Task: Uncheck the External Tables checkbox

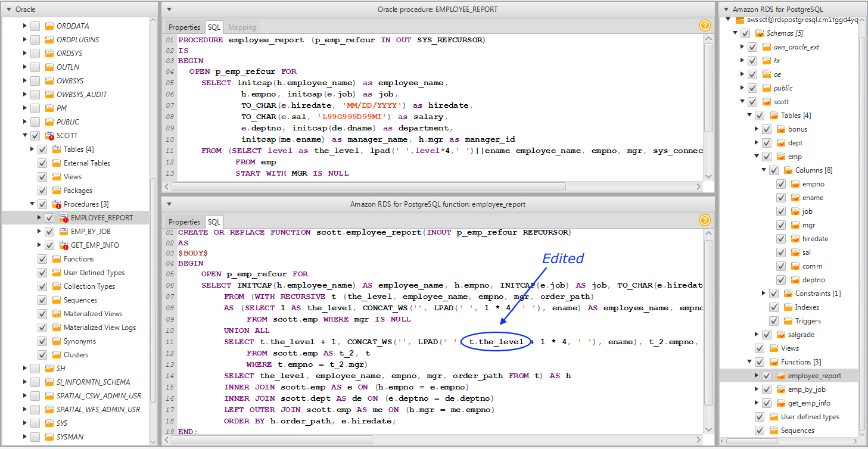Action: [x=42, y=163]
